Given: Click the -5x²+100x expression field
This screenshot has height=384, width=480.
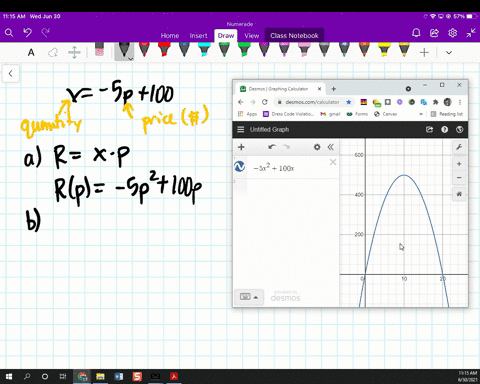Looking at the screenshot, I should point(287,168).
